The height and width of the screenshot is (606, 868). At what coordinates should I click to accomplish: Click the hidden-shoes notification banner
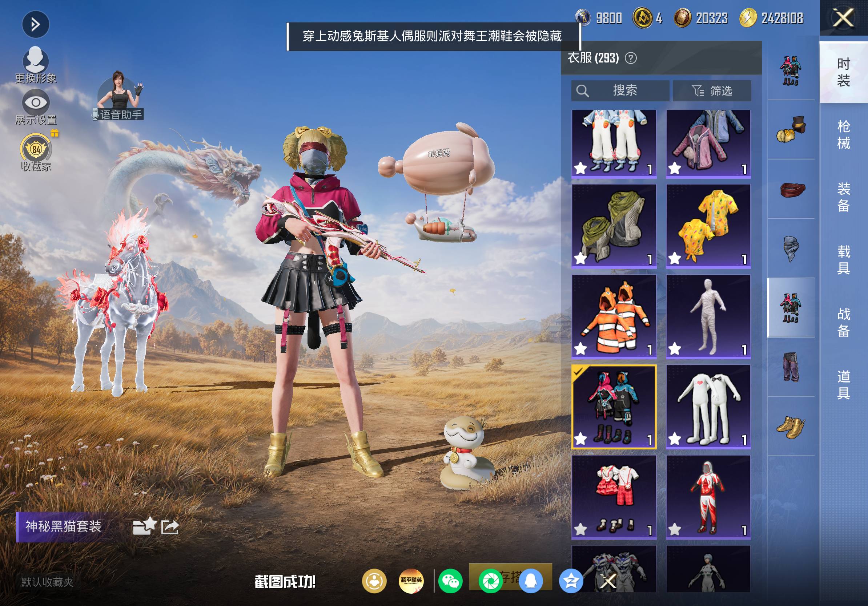coord(433,36)
